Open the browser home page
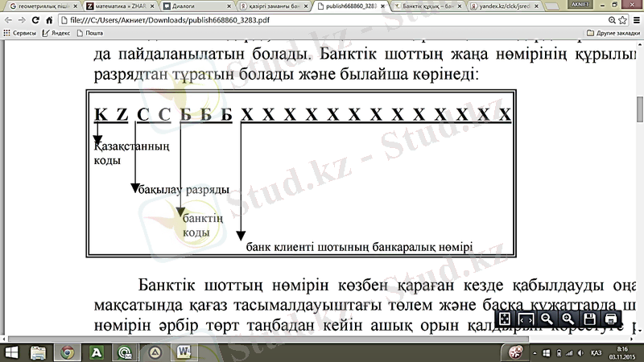The width and height of the screenshot is (644, 362). pyautogui.click(x=49, y=19)
